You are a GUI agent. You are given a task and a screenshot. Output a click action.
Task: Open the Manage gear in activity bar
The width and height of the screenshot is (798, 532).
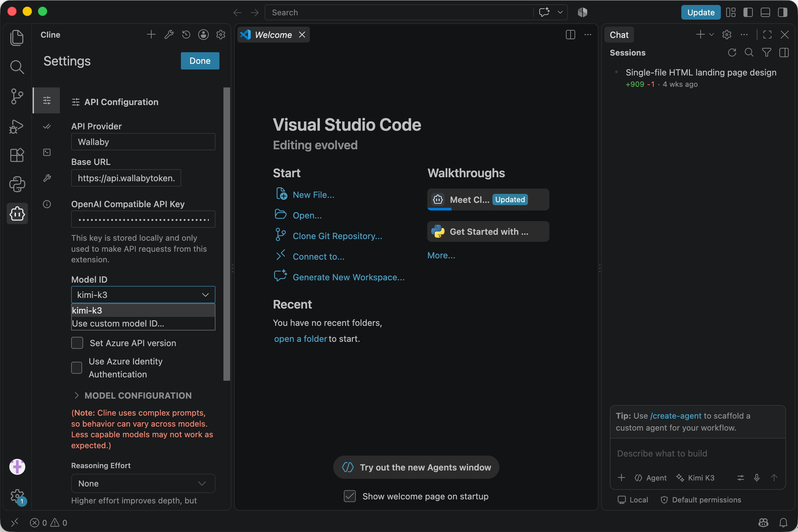coord(17,497)
